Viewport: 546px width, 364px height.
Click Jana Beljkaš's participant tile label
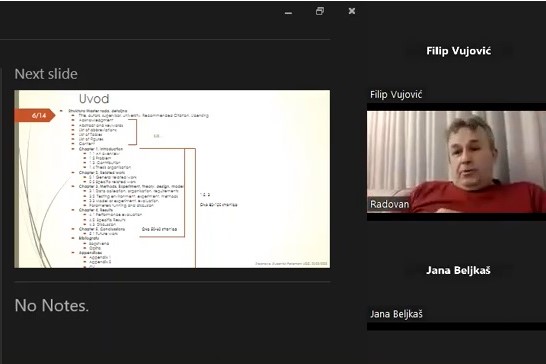(396, 314)
